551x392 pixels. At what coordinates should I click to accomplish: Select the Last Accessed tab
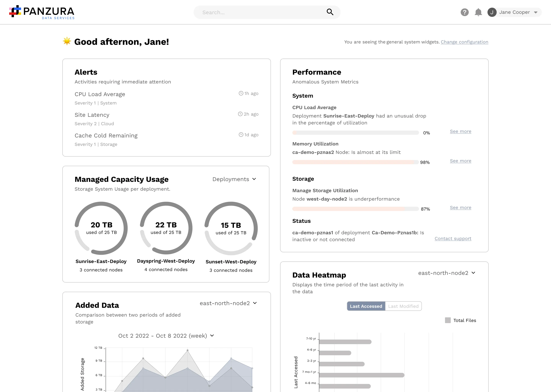pos(366,306)
